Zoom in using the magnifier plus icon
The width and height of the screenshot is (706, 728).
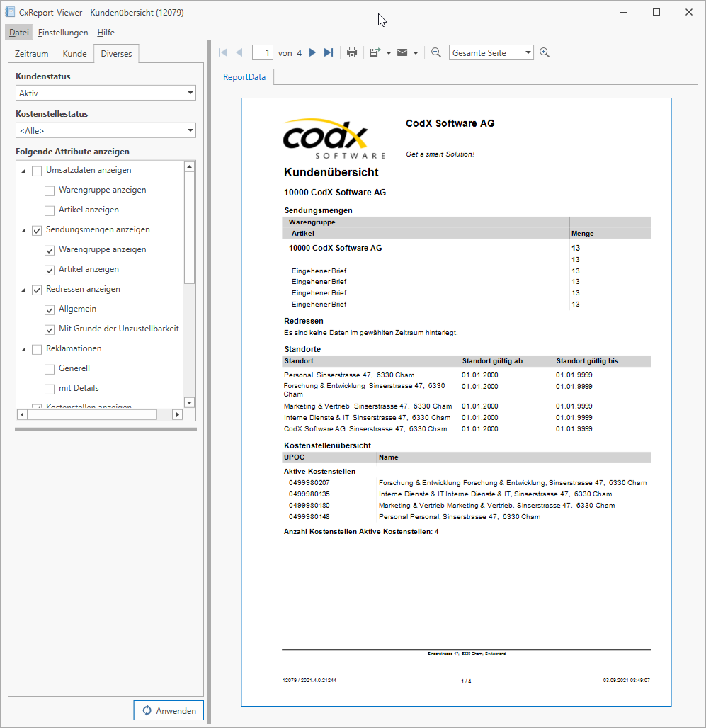(545, 52)
